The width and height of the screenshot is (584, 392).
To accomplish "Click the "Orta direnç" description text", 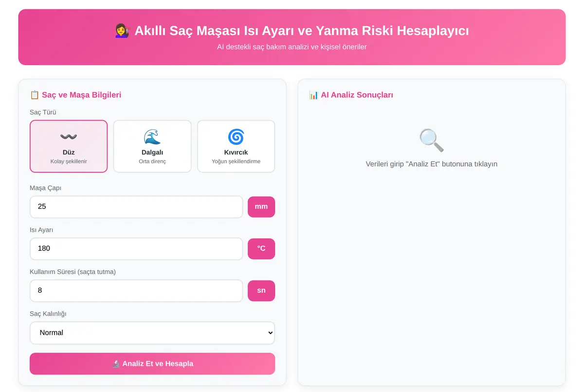I will pyautogui.click(x=152, y=161).
